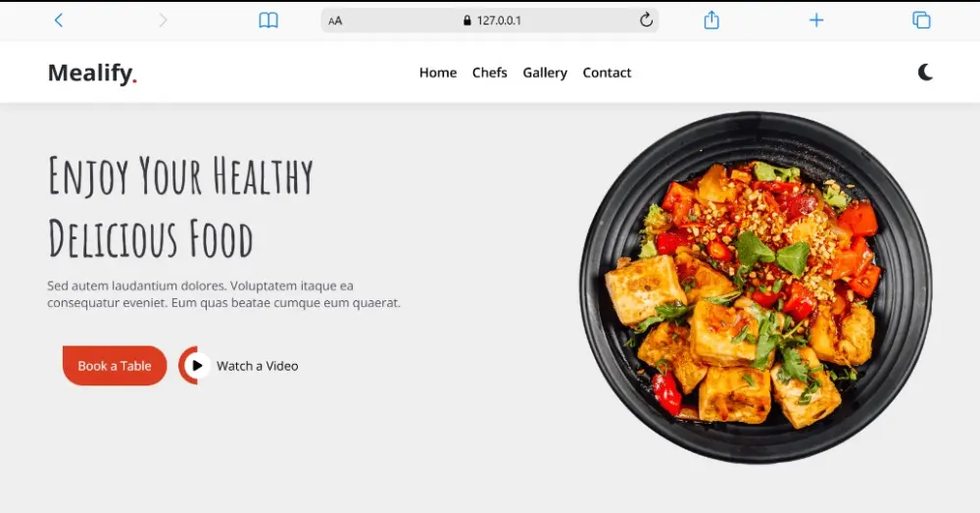
Task: Add a new tab with the plus icon
Action: (x=816, y=21)
